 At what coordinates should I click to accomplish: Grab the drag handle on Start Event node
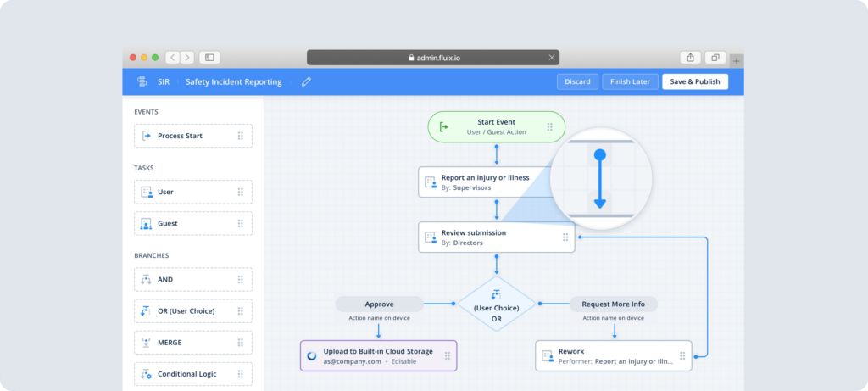[x=549, y=127]
